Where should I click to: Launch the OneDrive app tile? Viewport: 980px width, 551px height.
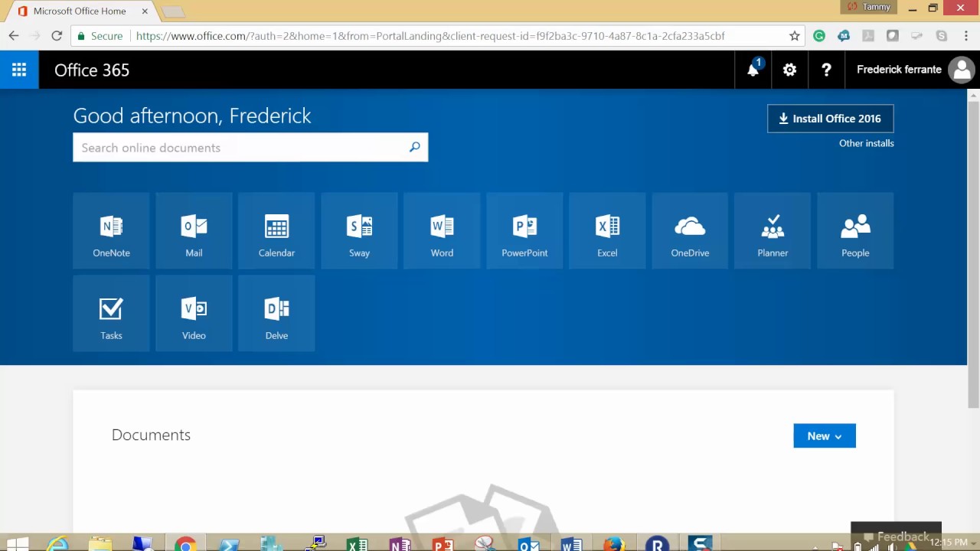coord(690,231)
